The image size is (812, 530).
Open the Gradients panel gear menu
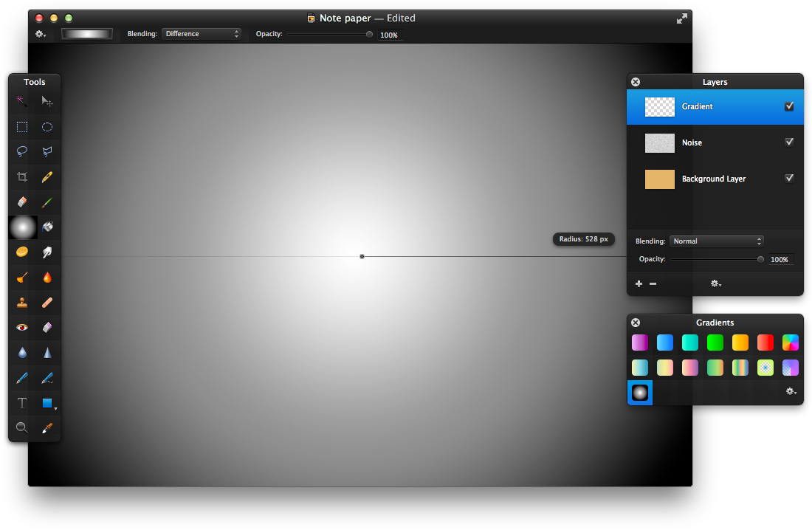pos(791,392)
